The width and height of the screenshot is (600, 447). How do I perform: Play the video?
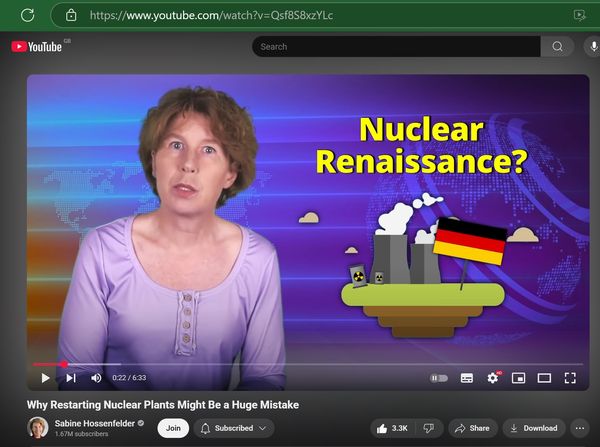pos(46,378)
